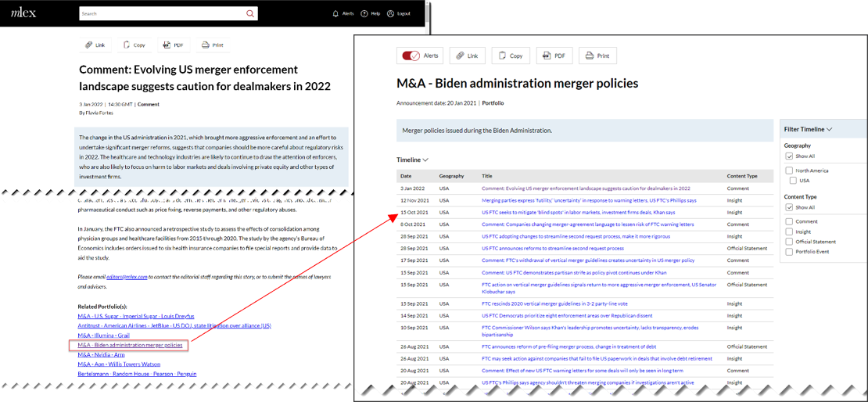Check the Official Statement checkbox
This screenshot has height=402, width=868.
(789, 242)
